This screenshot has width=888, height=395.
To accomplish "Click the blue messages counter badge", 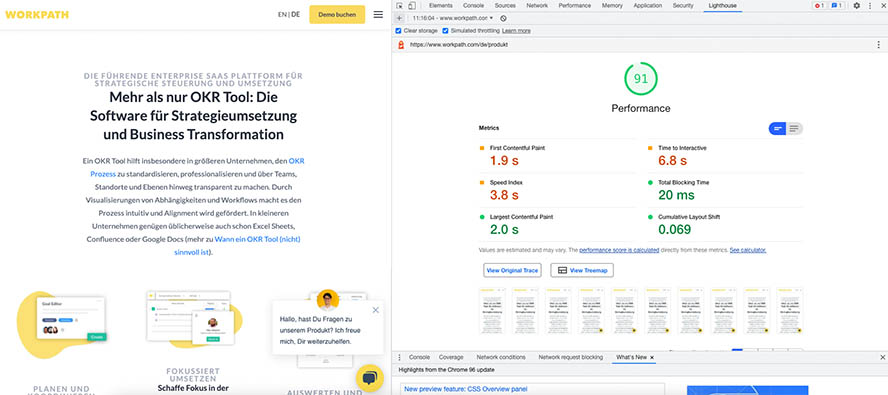I will (837, 6).
